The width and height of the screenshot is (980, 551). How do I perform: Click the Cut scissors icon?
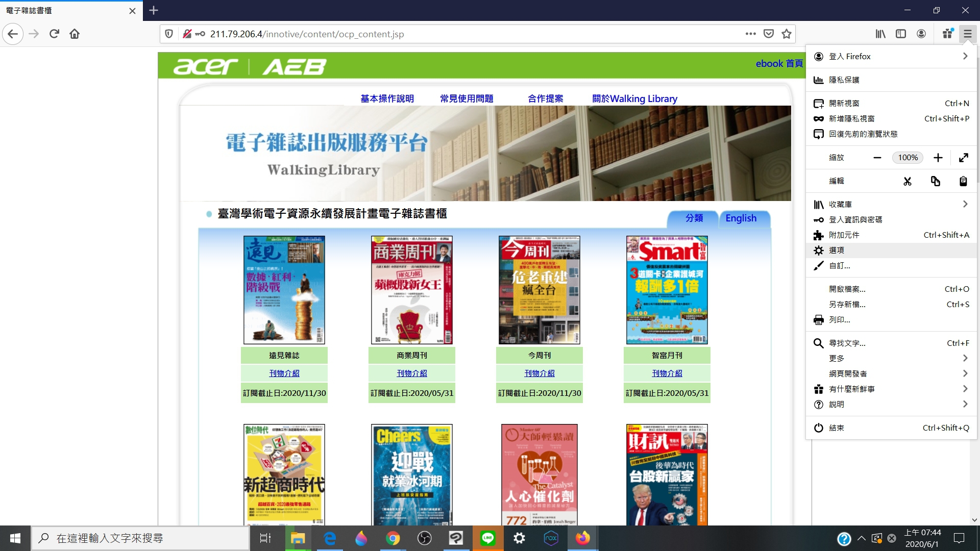pos(908,181)
